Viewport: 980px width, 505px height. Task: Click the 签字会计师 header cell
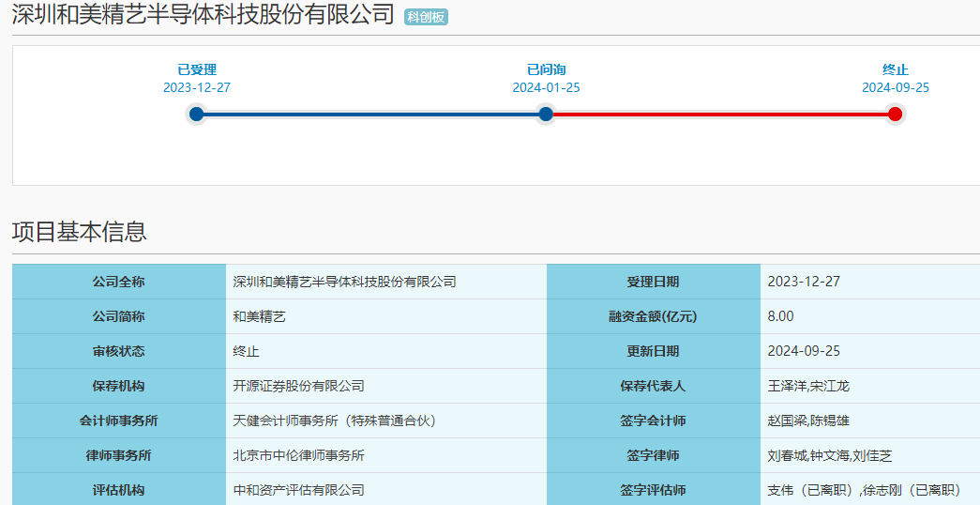point(653,421)
